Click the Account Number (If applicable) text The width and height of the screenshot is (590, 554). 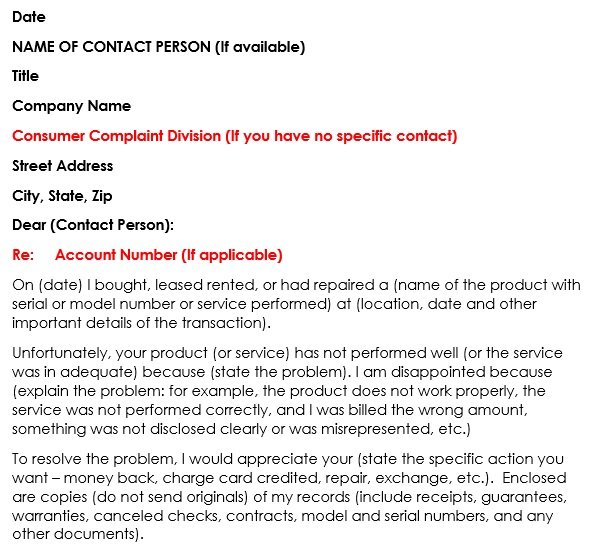point(169,255)
